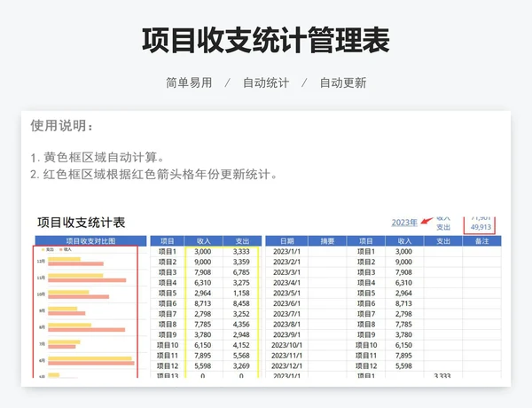Select expenditure cell 8,458 for 项目6

tap(241, 304)
